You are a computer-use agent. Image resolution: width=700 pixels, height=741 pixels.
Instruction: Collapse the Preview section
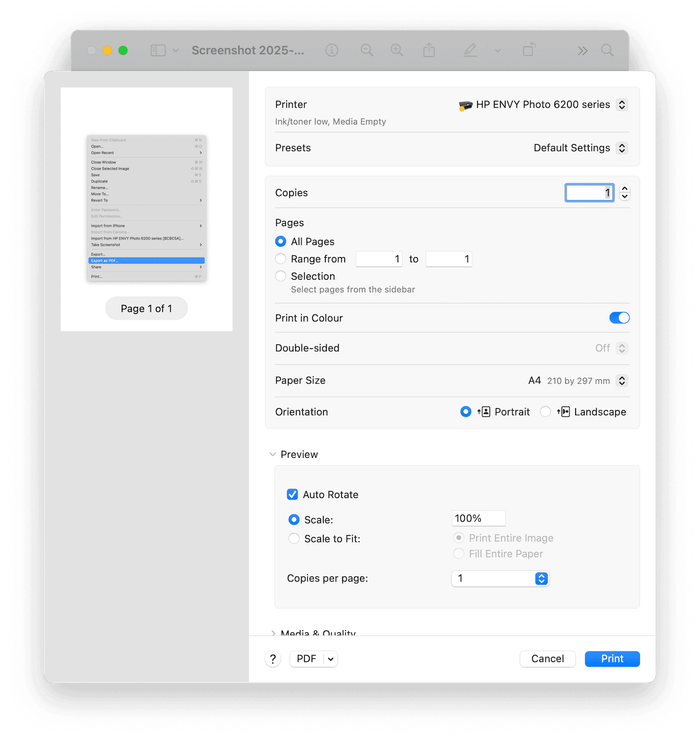pyautogui.click(x=273, y=454)
